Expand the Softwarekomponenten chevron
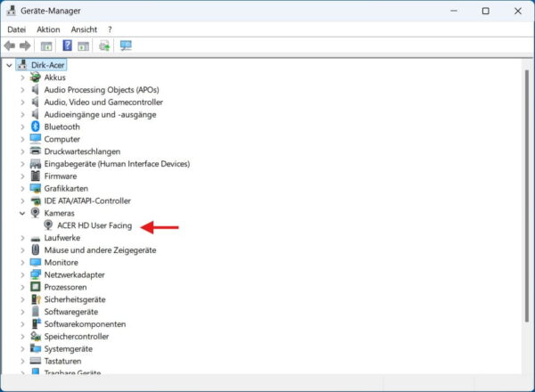The width and height of the screenshot is (535, 392). [x=22, y=323]
